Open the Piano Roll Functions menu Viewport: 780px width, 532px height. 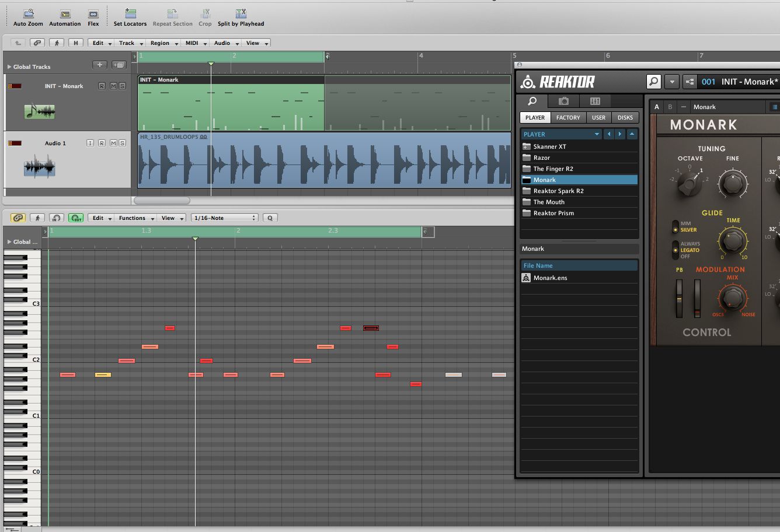point(135,218)
